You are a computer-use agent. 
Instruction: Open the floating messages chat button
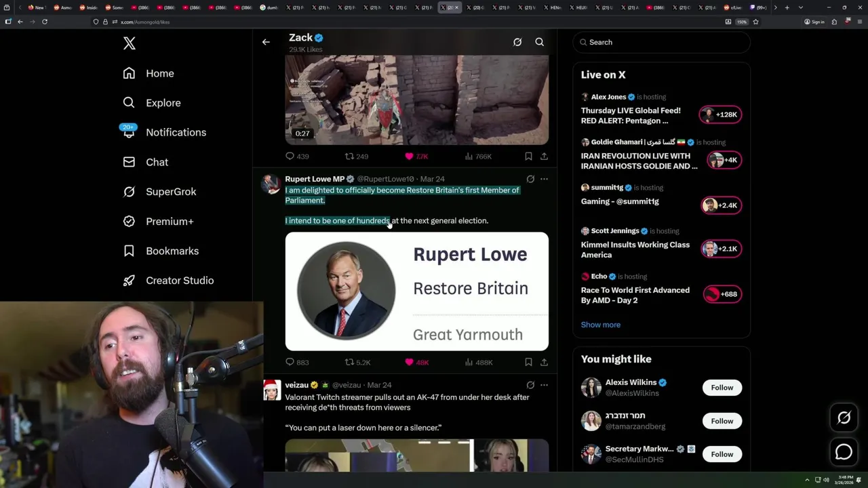coord(844,451)
